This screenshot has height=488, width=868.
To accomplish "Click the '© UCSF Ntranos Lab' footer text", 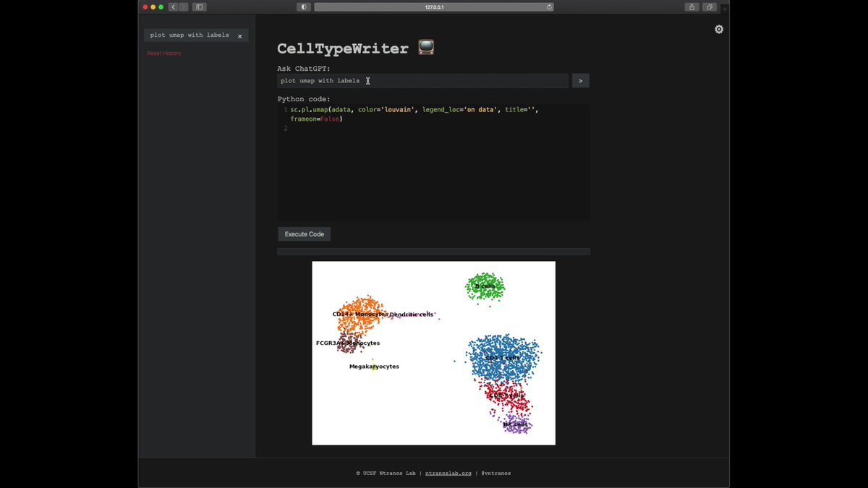I will pyautogui.click(x=386, y=474).
